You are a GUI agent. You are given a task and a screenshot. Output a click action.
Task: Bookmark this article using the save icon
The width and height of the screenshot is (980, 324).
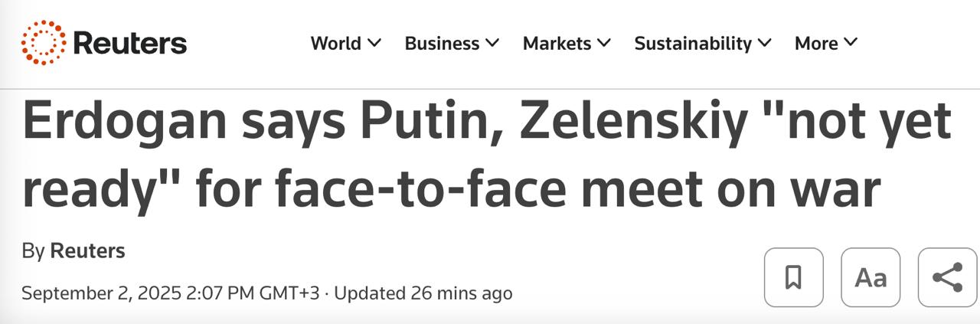793,277
